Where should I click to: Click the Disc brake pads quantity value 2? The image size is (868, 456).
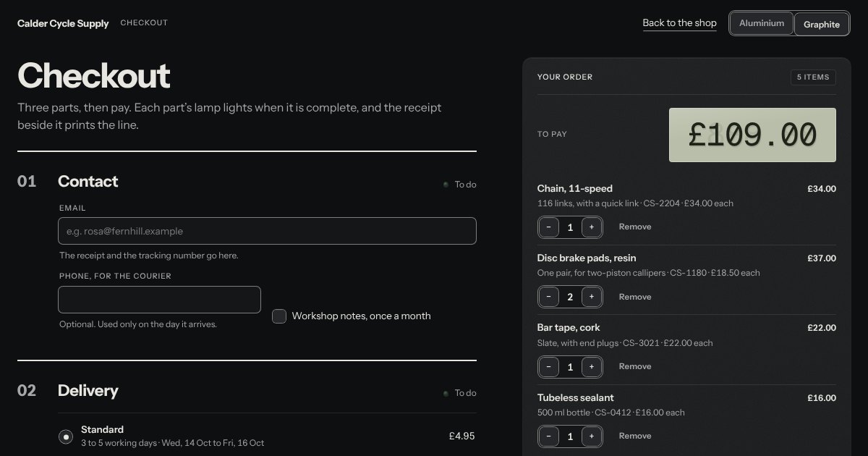570,297
